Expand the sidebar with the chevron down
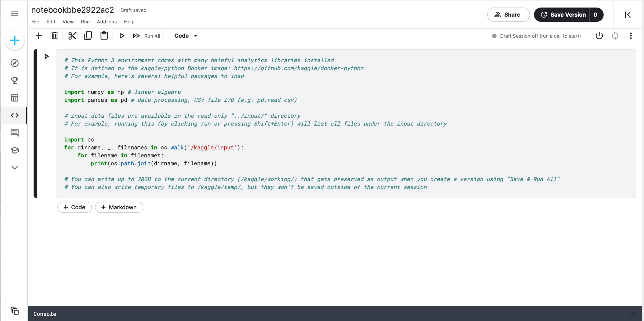The width and height of the screenshot is (644, 321). 14,167
